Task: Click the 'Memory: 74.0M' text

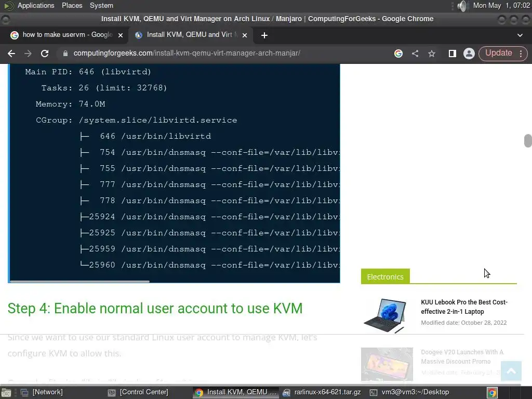Action: click(70, 104)
